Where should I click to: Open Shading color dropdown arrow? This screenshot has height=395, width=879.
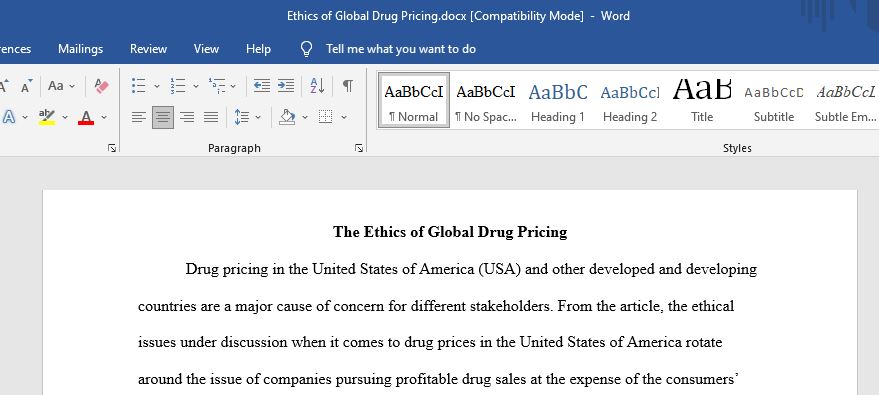pyautogui.click(x=305, y=118)
